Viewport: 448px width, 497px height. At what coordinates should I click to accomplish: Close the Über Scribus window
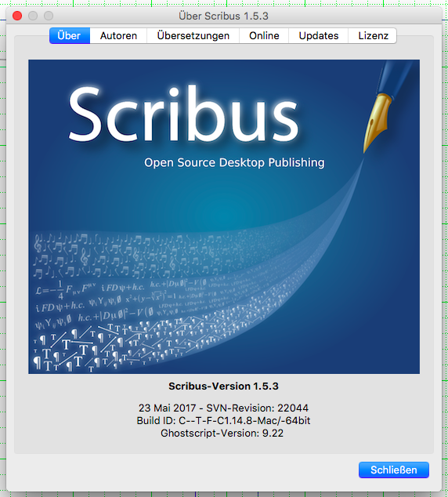pos(17,16)
